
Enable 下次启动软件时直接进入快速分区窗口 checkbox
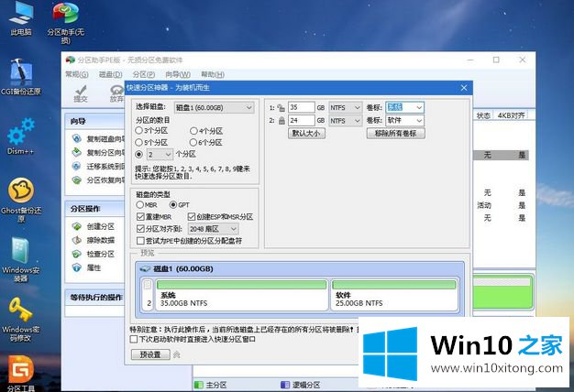point(134,340)
